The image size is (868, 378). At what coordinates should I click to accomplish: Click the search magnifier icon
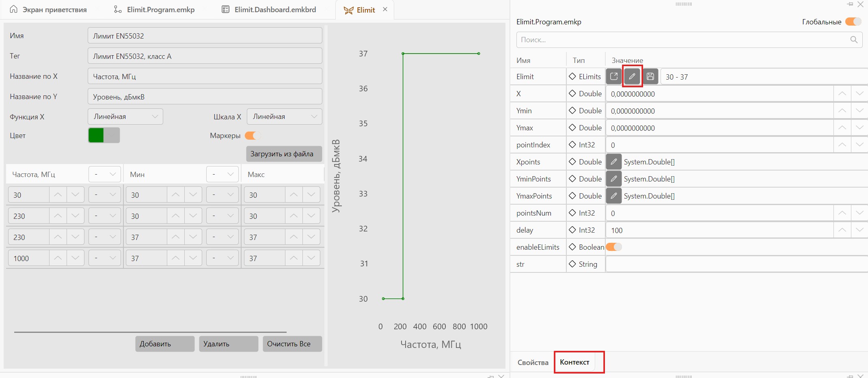[854, 40]
